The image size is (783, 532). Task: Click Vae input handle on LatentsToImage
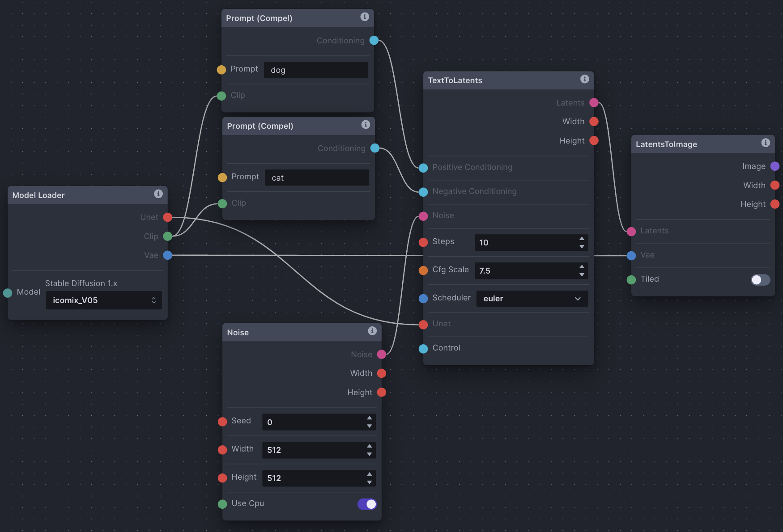click(631, 256)
